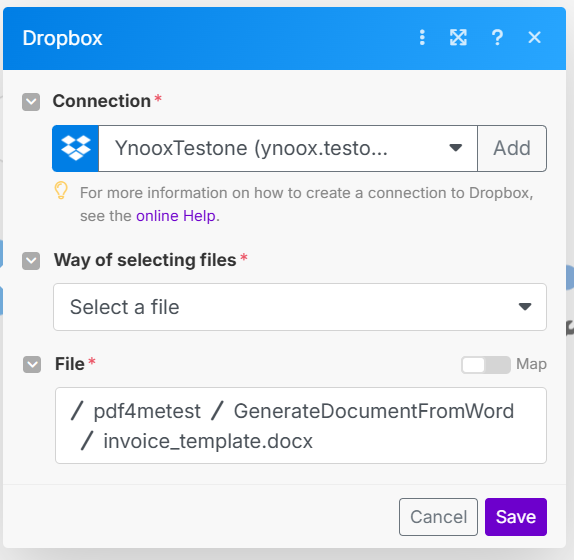
Task: Toggle the Map switch for File
Action: coord(486,365)
